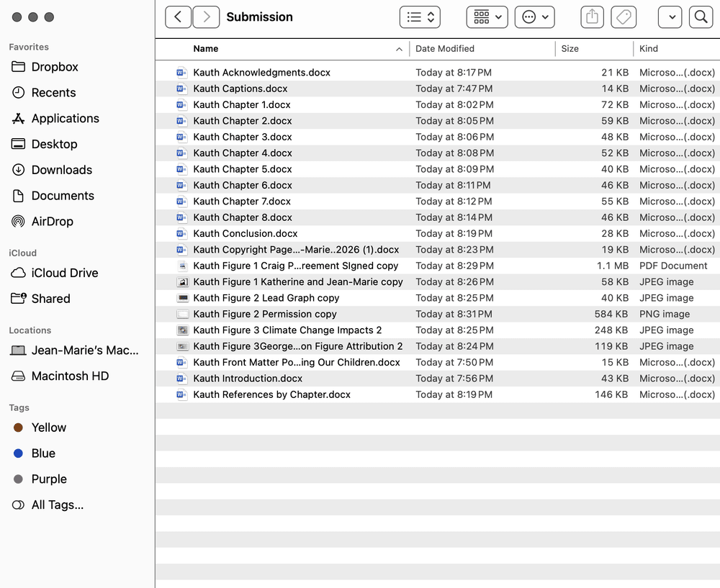This screenshot has height=588, width=720.
Task: Select file name Kauth References by Chapter.docx
Action: (272, 394)
